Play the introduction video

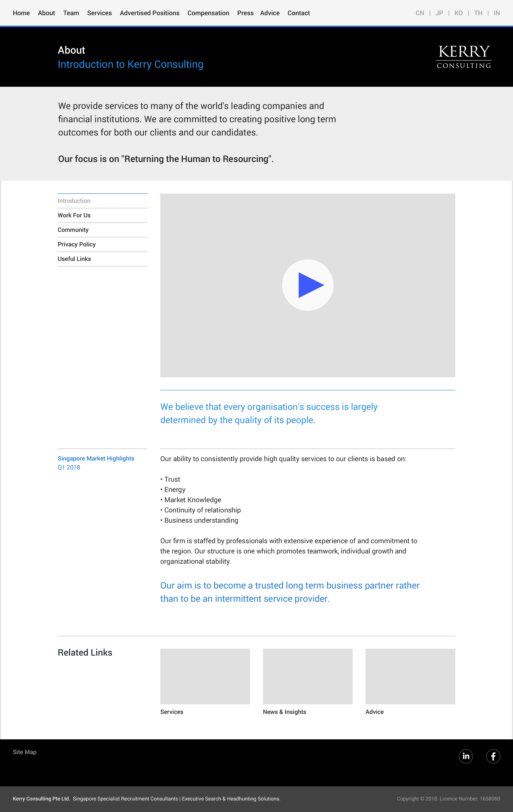click(308, 285)
